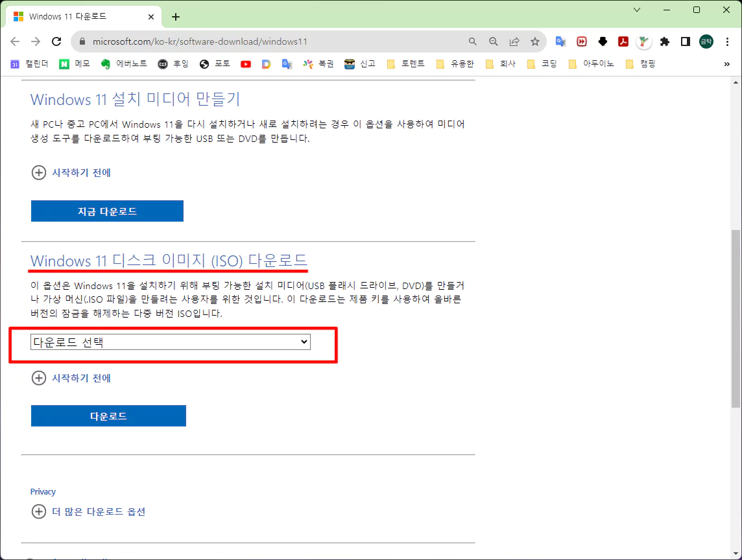Open the 코딩 bookmark folder
This screenshot has height=560, width=742.
pyautogui.click(x=542, y=64)
